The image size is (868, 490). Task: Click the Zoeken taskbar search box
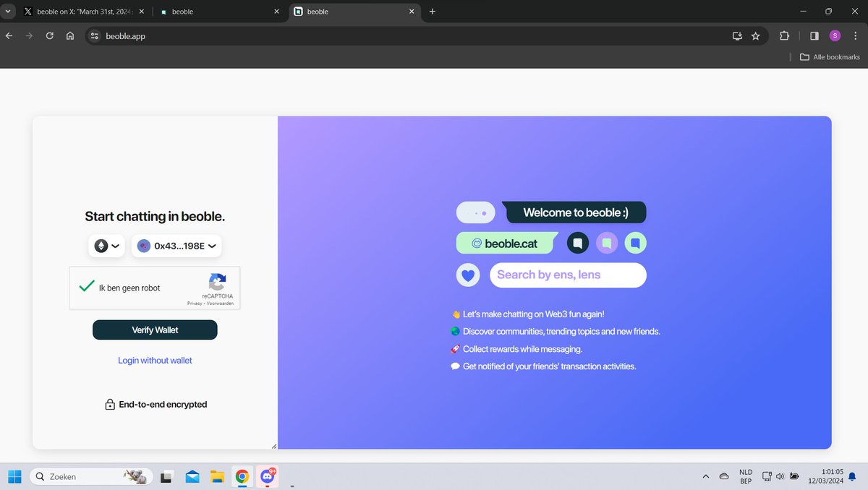(92, 476)
